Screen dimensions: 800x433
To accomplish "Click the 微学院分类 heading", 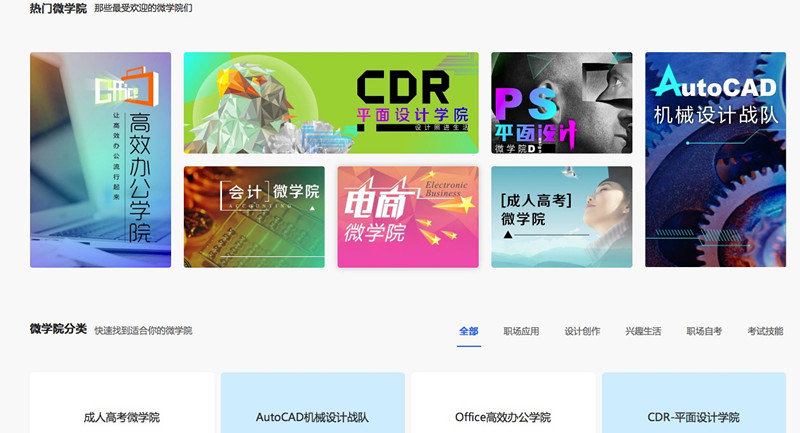I will pyautogui.click(x=58, y=329).
